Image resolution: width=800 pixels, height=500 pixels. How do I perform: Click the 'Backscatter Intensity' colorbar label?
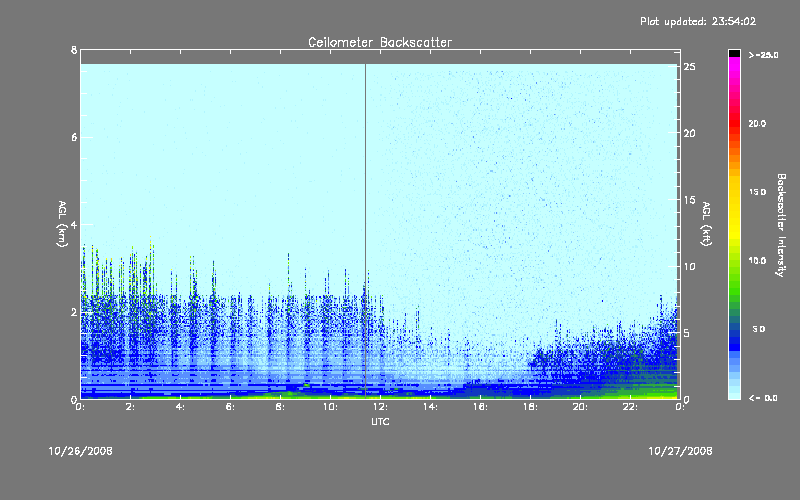[x=781, y=225]
